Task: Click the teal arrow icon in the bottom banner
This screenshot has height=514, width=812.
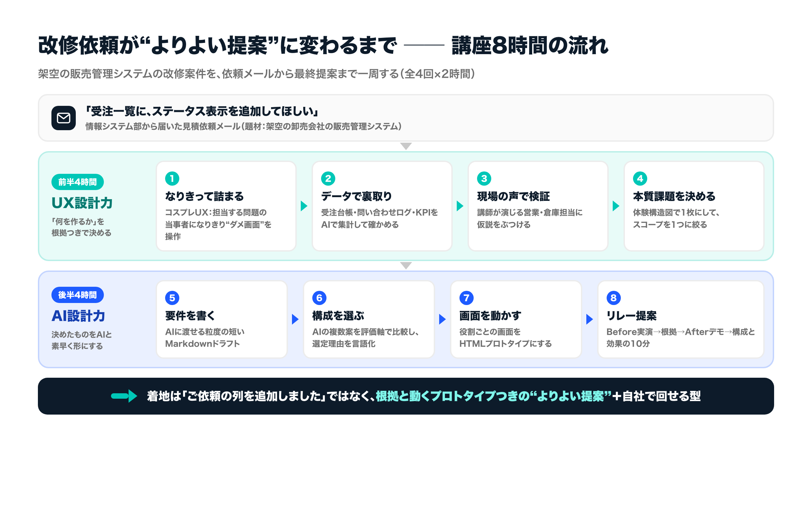Action: [x=124, y=396]
